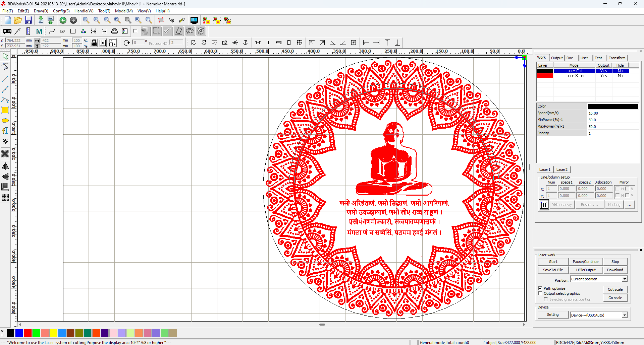
Task: Open the Handle menu
Action: pos(84,11)
